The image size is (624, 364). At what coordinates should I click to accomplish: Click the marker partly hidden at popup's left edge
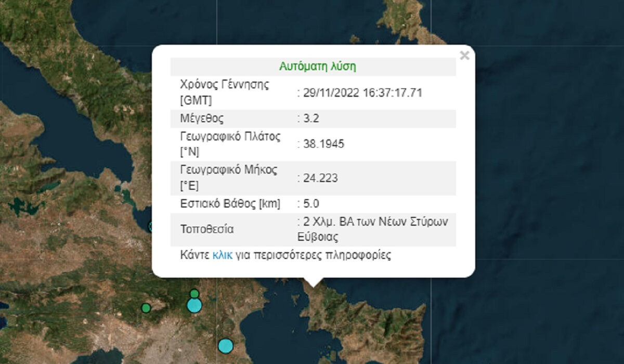151,226
